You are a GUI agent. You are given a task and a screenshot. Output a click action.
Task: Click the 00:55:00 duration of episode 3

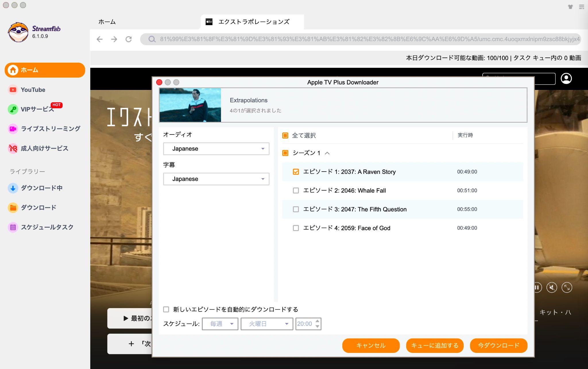pyautogui.click(x=467, y=209)
